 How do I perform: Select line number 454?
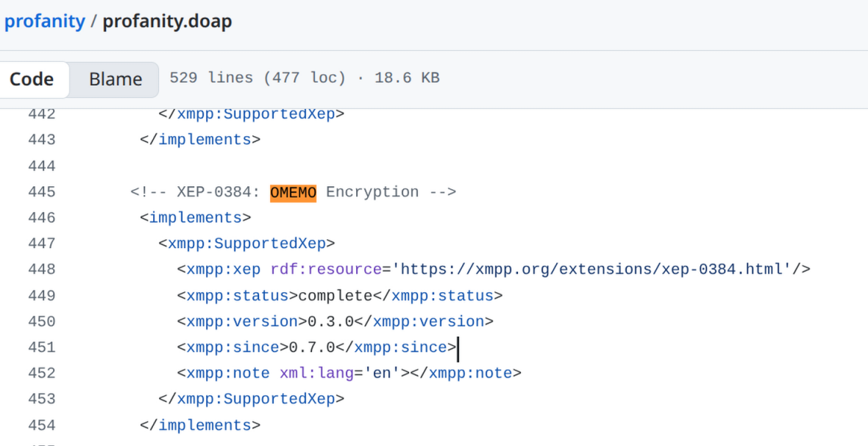pos(42,425)
